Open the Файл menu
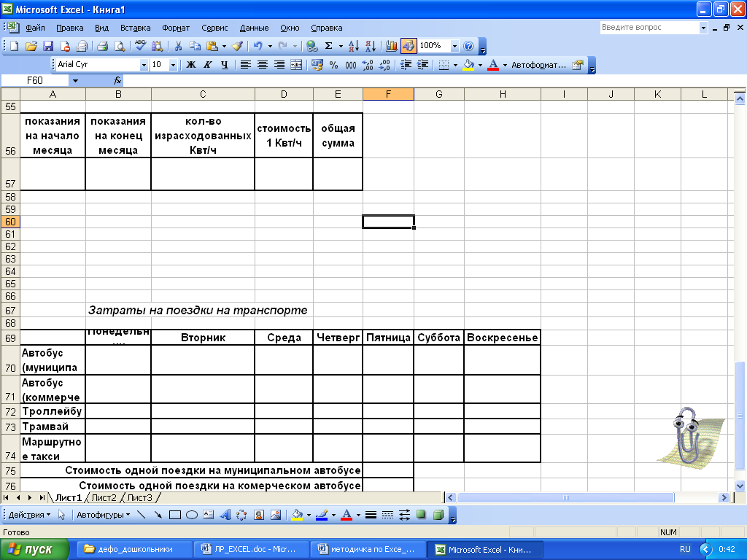 (35, 28)
